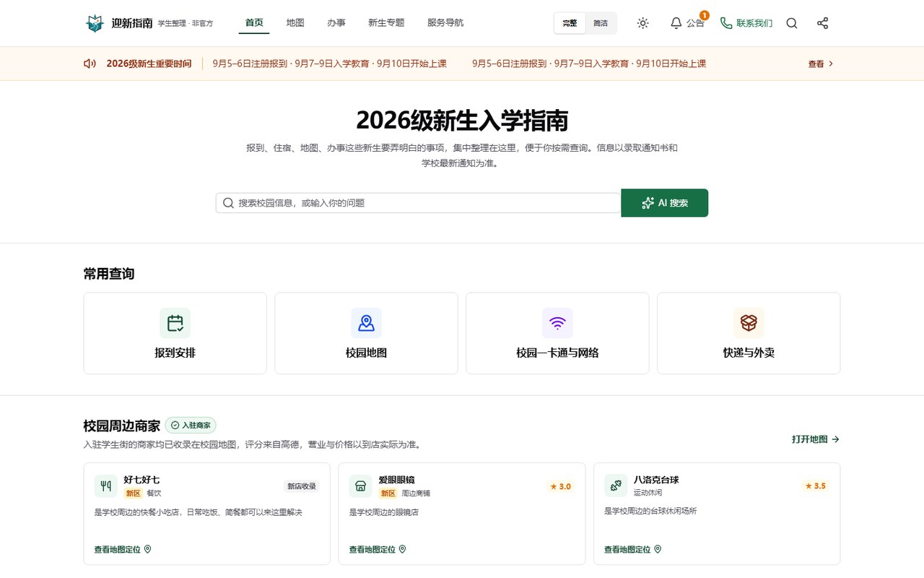Click location pin icon on 八洛克台球 card
Screen dimensions: 924x578
[x=658, y=549]
